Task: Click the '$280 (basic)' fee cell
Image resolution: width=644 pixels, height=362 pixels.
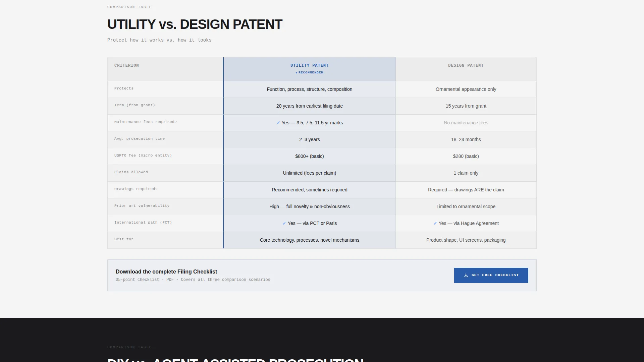Action: tap(466, 156)
